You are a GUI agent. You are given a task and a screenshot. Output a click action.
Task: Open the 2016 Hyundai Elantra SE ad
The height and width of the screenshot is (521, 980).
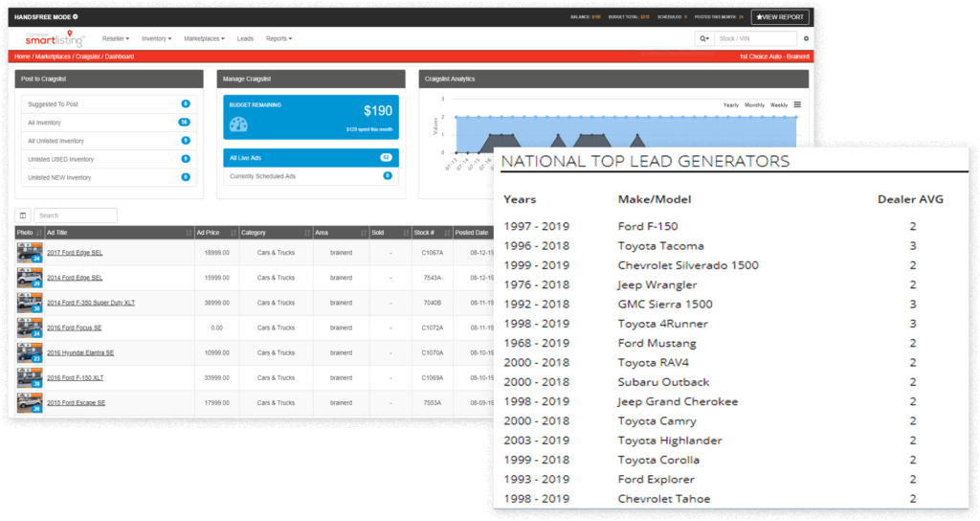click(x=80, y=352)
